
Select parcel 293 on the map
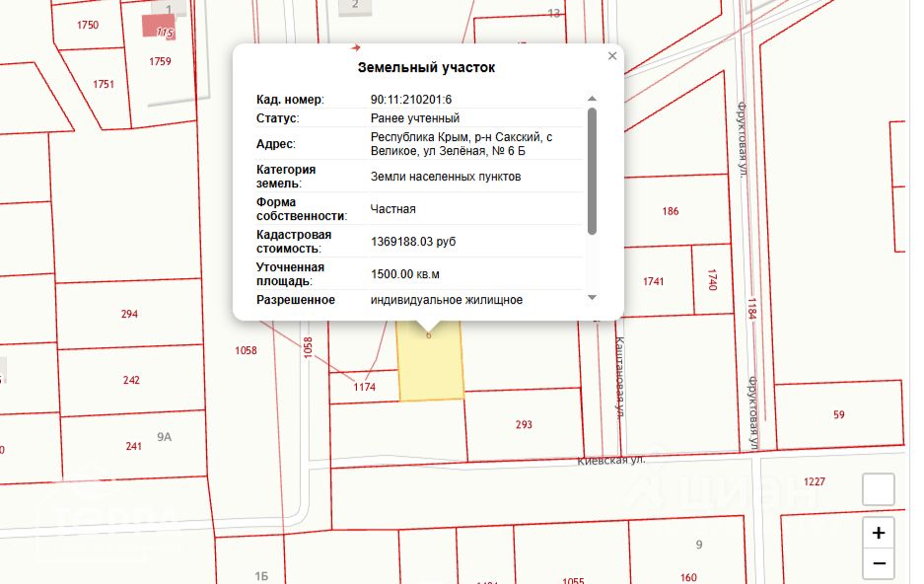[524, 424]
